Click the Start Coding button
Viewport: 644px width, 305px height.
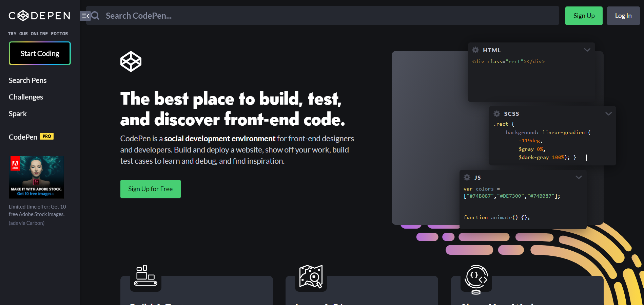point(40,53)
